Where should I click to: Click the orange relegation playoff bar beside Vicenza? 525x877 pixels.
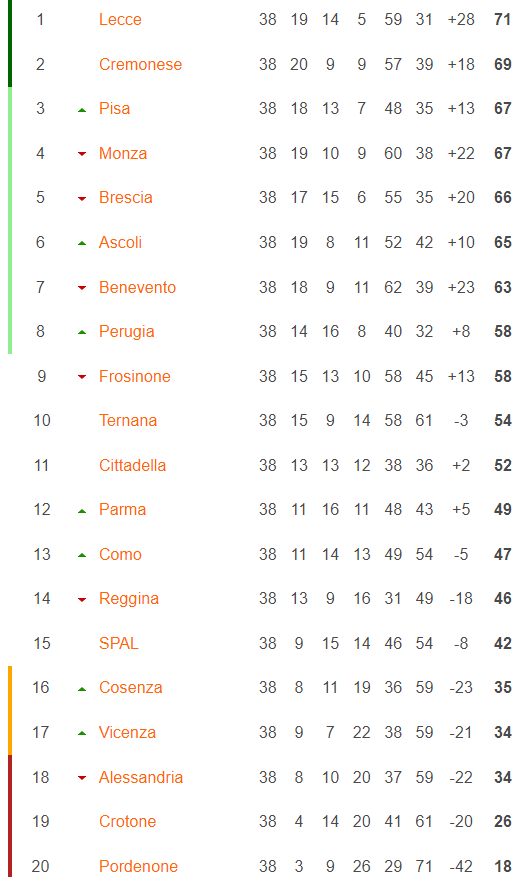[10, 733]
